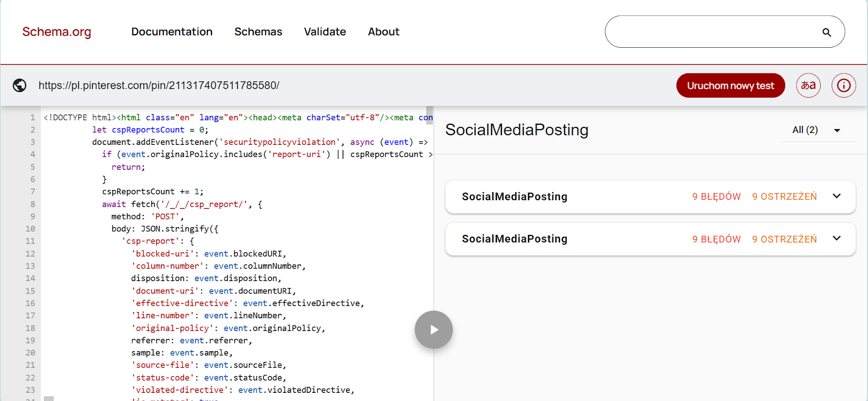Viewport: 868px width, 401px height.
Task: Click the 9 OSTRZEŻEŃ label in second result
Action: point(784,239)
